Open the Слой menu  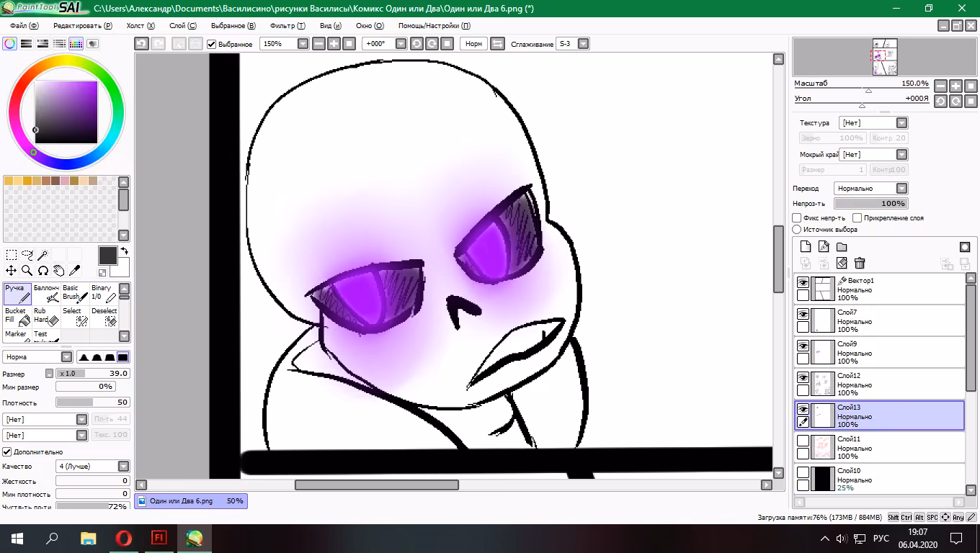click(x=182, y=25)
